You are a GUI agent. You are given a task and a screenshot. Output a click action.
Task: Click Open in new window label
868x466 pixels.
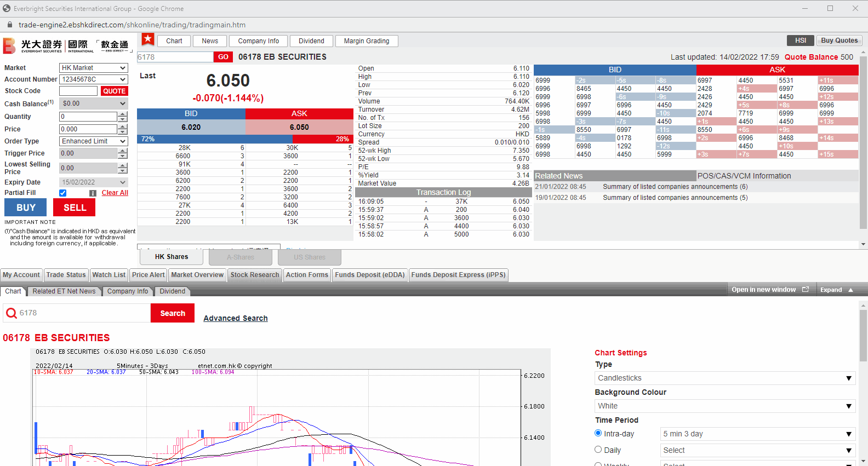click(763, 290)
